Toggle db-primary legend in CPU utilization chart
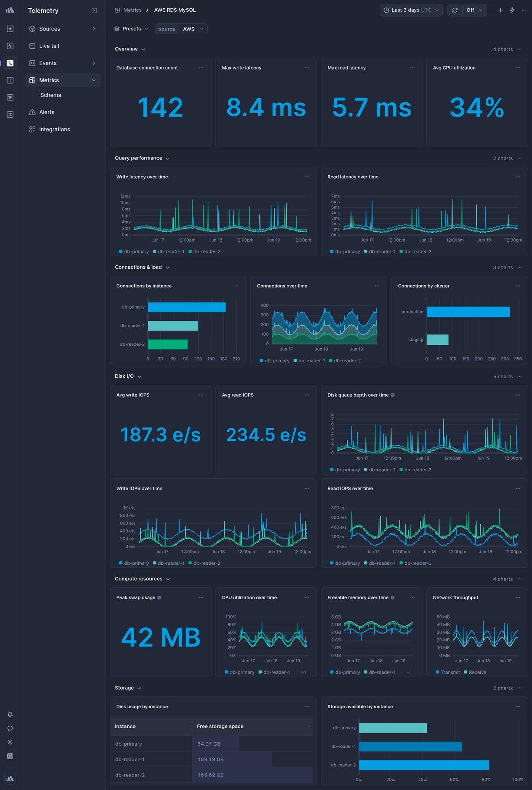The height and width of the screenshot is (790, 532). [x=239, y=672]
